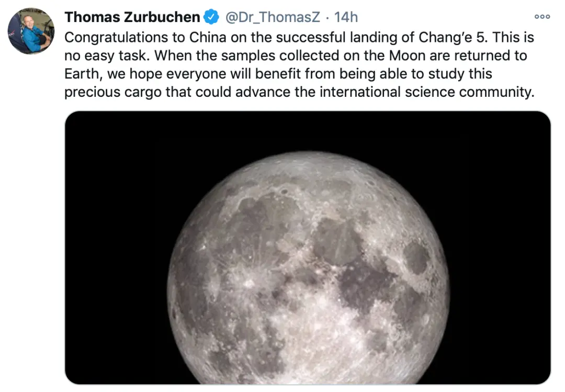Open the attached Moon photo

308,248
